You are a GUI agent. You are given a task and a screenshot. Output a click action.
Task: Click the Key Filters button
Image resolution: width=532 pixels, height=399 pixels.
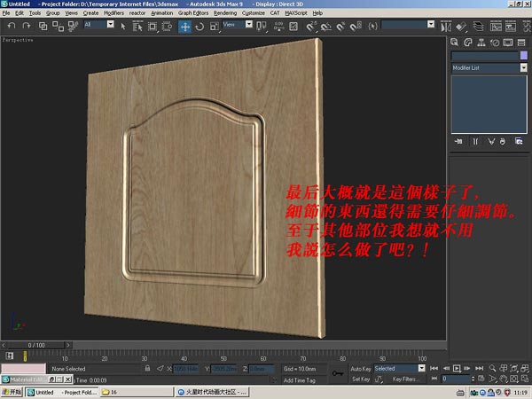[409, 379]
